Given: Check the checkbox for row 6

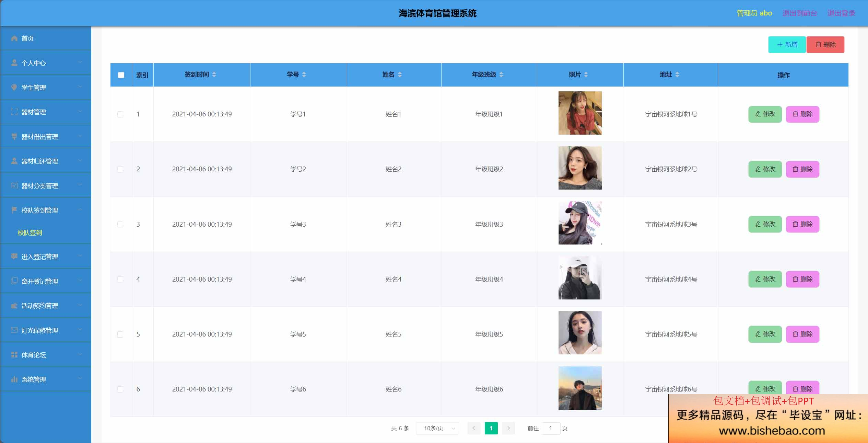Looking at the screenshot, I should 120,389.
